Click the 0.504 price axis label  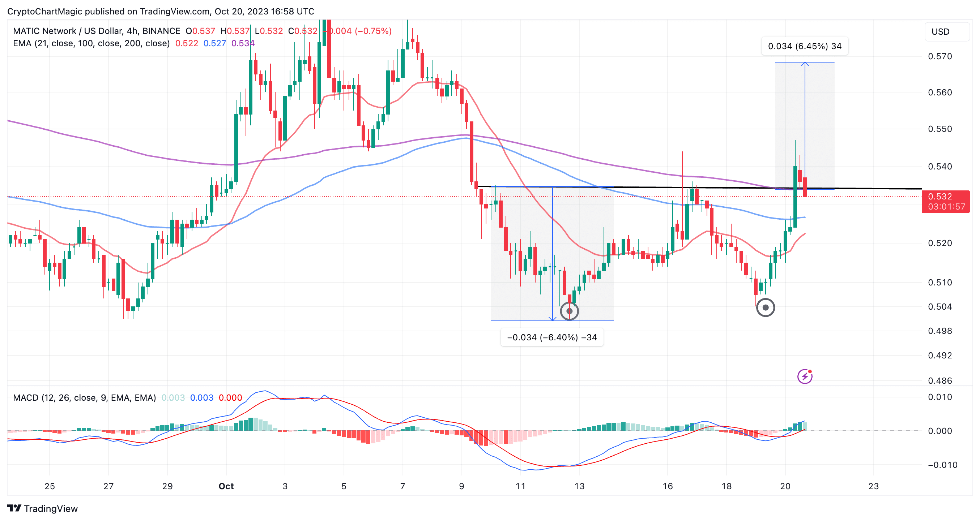[939, 306]
